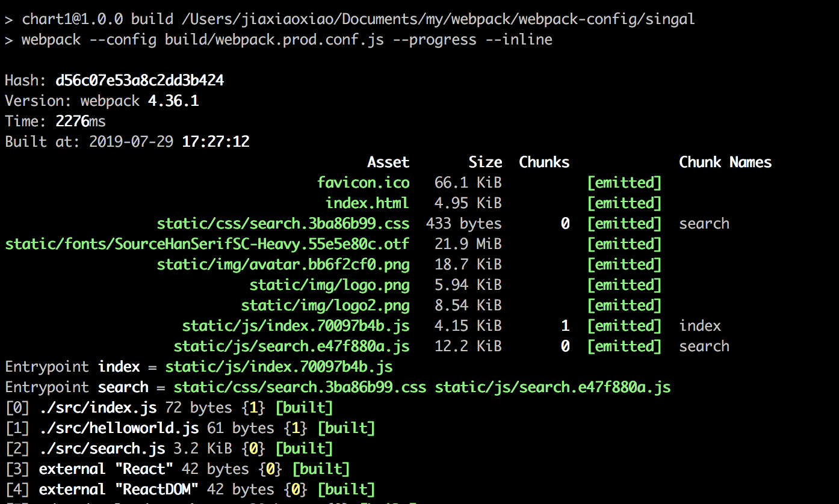Image resolution: width=839 pixels, height=504 pixels.
Task: Click the ./src/search.js module entry
Action: tap(102, 449)
